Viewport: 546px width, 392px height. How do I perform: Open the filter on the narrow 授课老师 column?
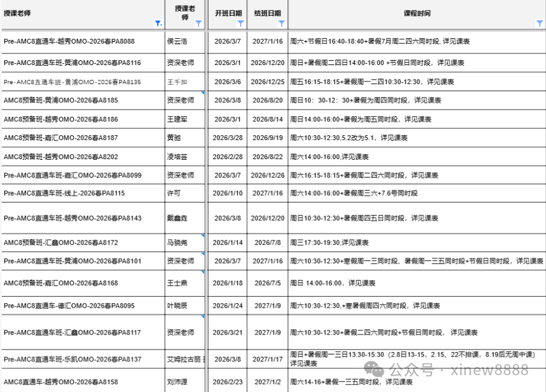pyautogui.click(x=199, y=23)
